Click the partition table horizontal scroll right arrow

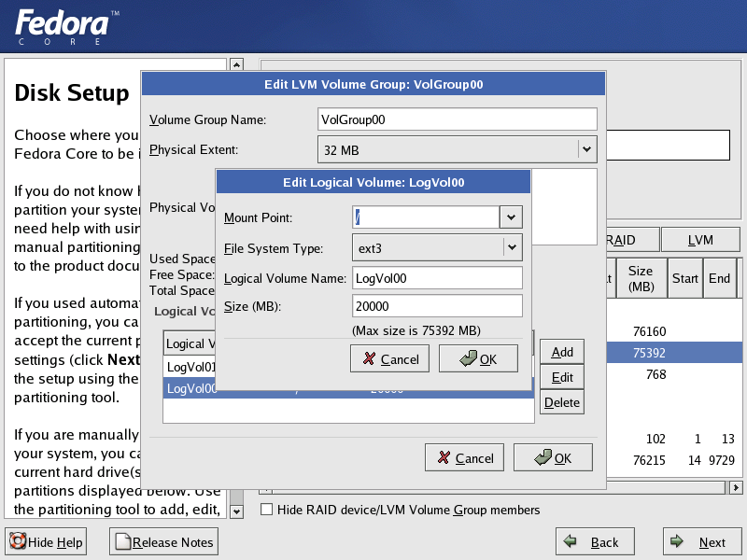[x=736, y=487]
